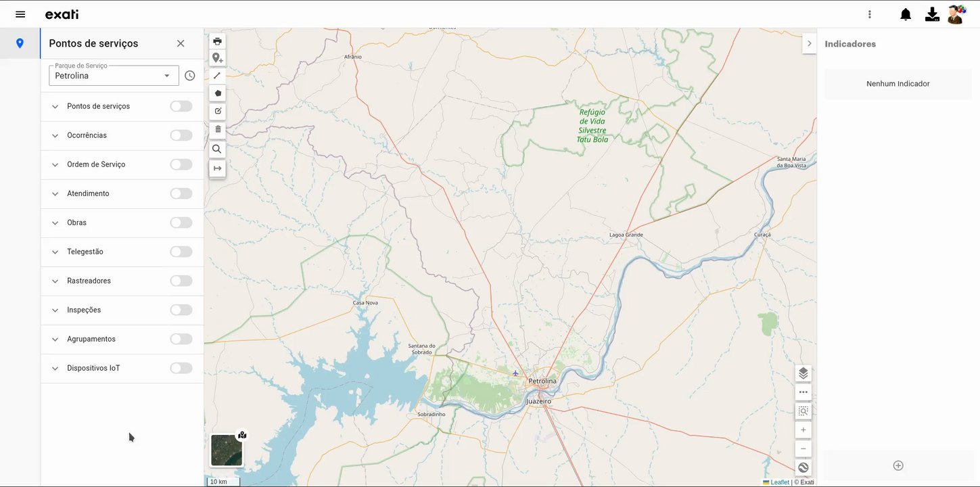Open the map layers stack icon
Image resolution: width=980 pixels, height=487 pixels.
[x=803, y=373]
